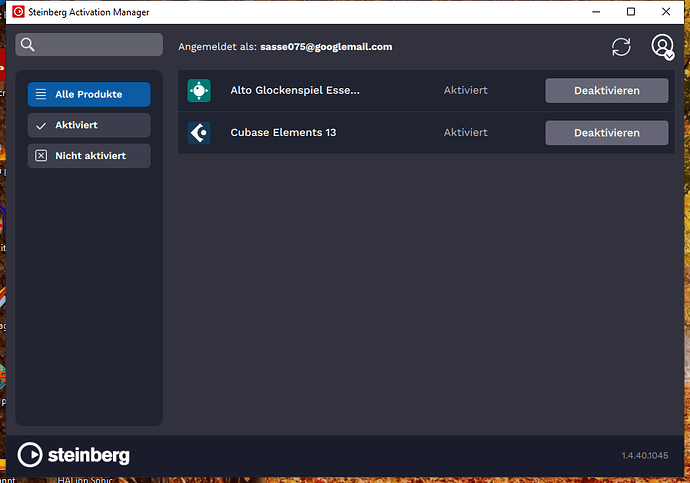Screen dimensions: 690x483
Task: Show only Aktiviert products
Action: coord(89,125)
